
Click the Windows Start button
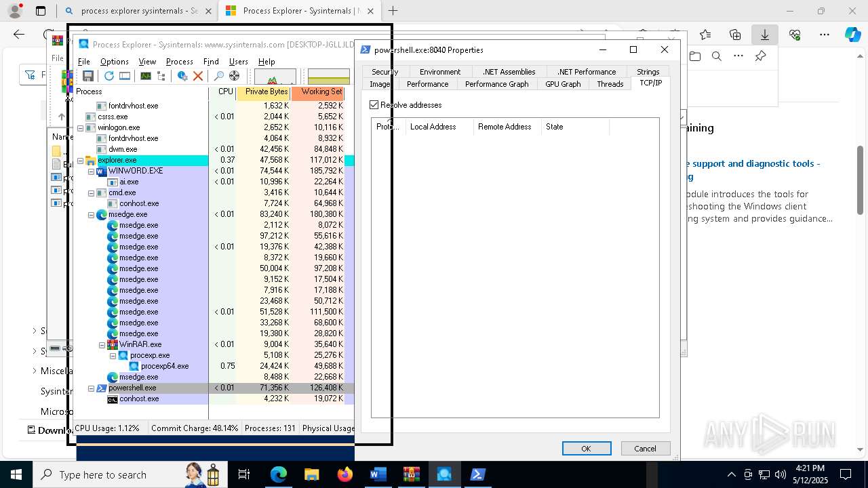16,474
